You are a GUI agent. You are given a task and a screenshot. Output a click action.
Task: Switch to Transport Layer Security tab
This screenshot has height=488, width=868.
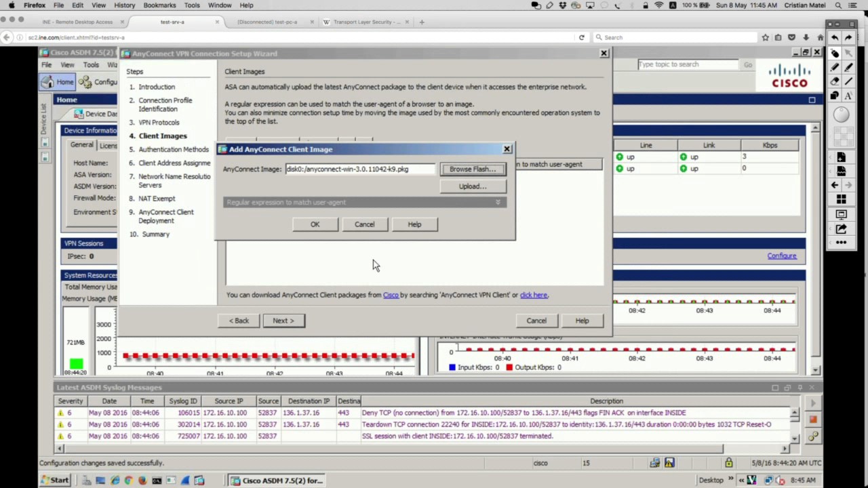366,22
